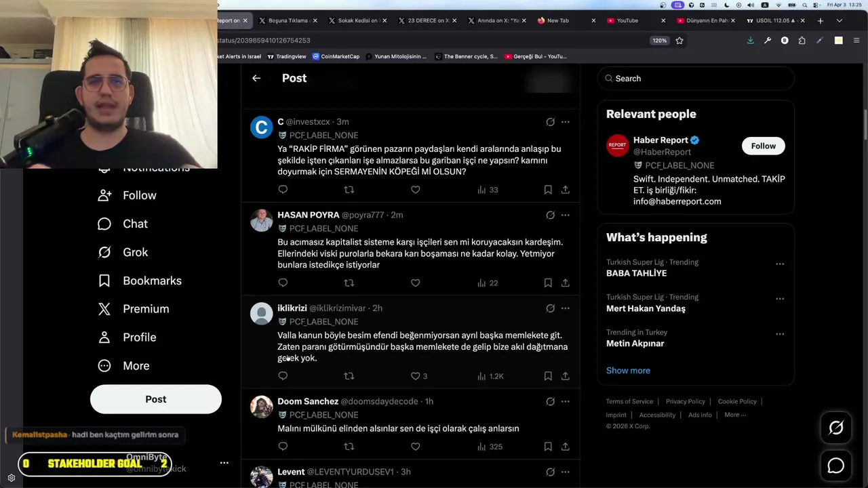Open more options on Levent's post
The height and width of the screenshot is (488, 868).
565,472
